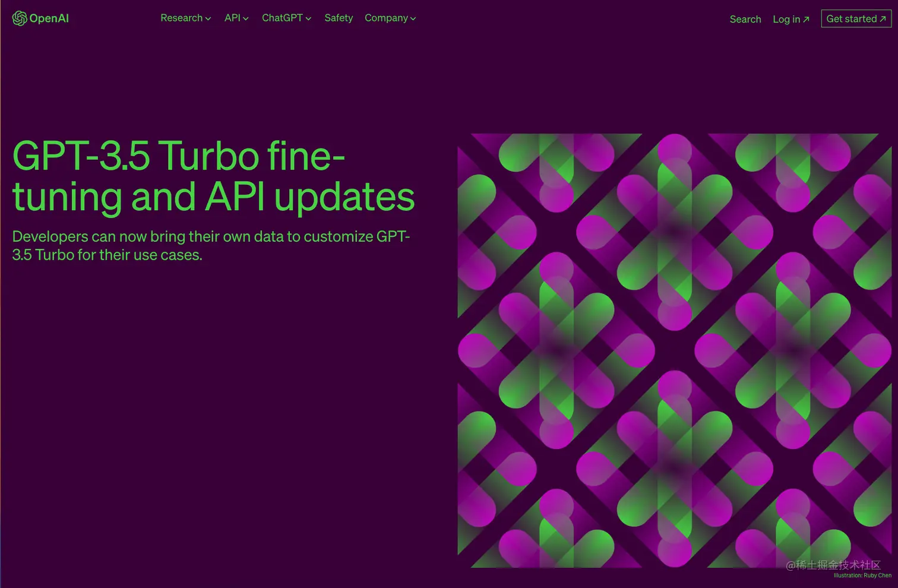Click the Developers can now bring subtitle text
The height and width of the screenshot is (588, 898).
[x=211, y=245]
